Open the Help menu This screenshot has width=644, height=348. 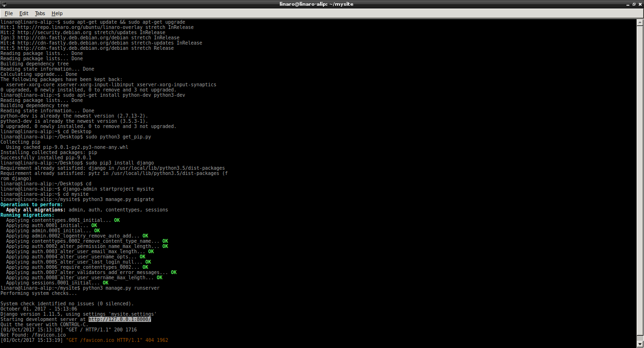[57, 13]
